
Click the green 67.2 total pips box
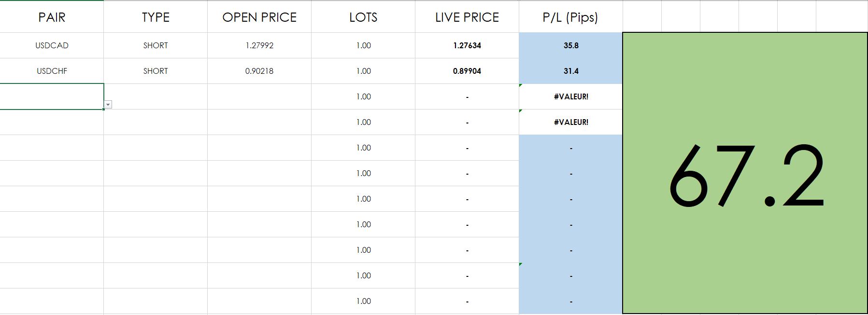coord(745,174)
